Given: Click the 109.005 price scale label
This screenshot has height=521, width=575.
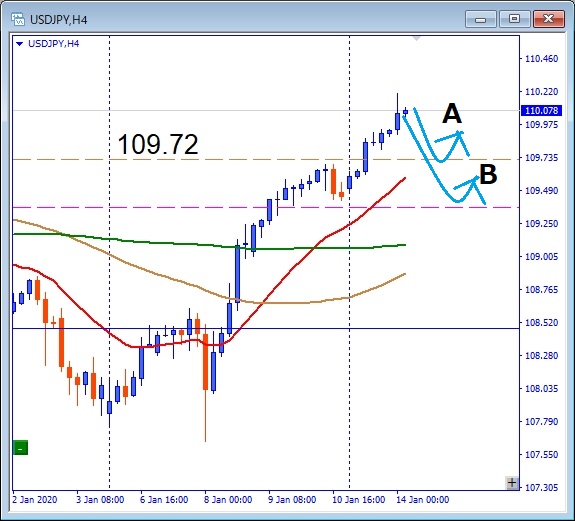Looking at the screenshot, I should pyautogui.click(x=542, y=257).
